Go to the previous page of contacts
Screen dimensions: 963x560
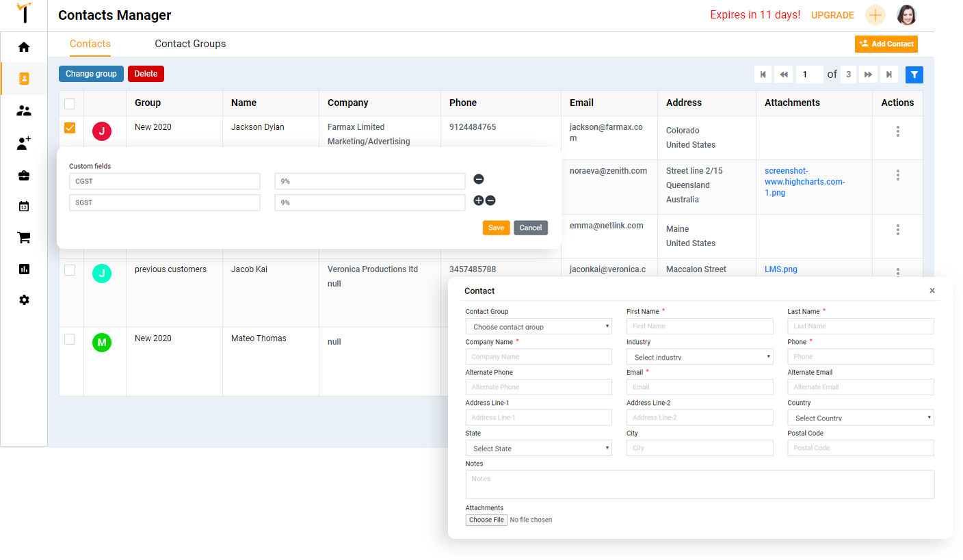(784, 75)
